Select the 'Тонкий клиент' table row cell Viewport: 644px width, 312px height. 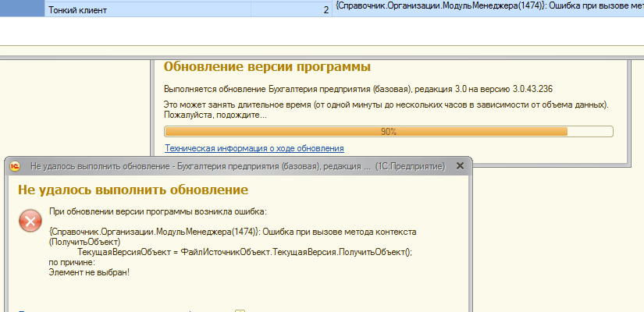tap(148, 10)
